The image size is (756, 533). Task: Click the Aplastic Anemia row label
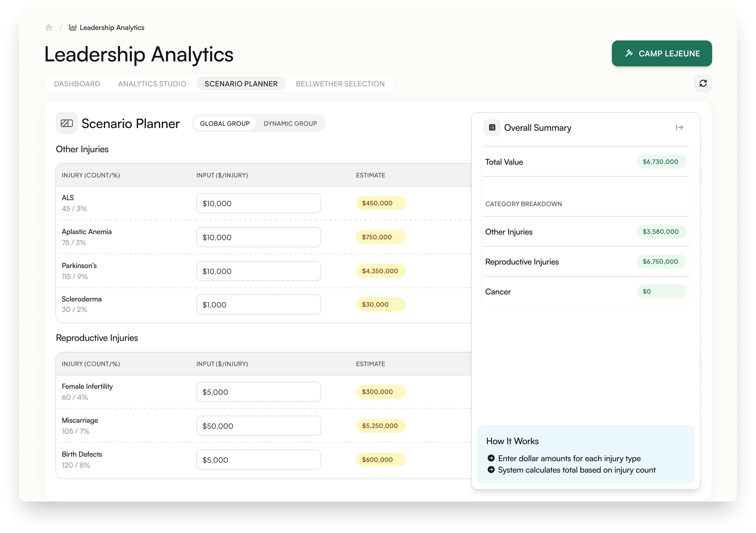87,232
